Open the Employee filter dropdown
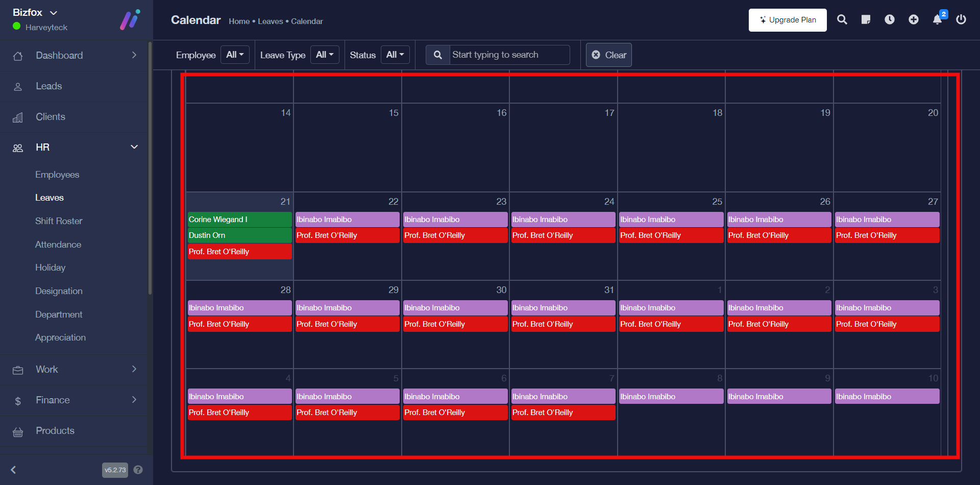Image resolution: width=980 pixels, height=485 pixels. 235,55
